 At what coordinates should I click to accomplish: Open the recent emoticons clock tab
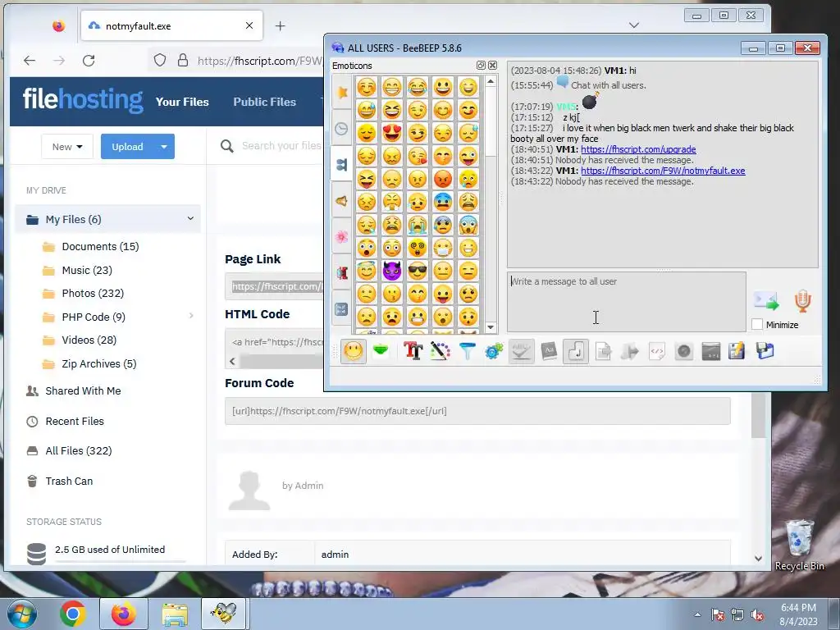pos(342,129)
